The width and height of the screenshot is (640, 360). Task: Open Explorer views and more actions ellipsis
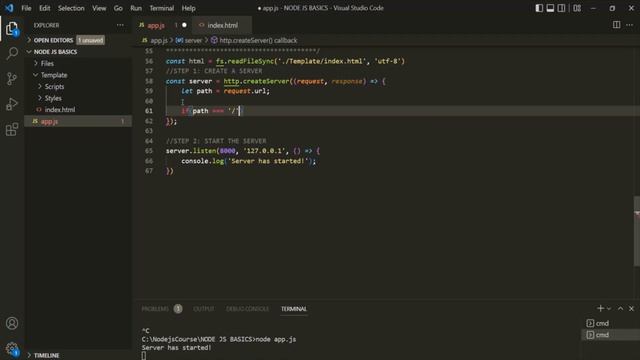(120, 25)
